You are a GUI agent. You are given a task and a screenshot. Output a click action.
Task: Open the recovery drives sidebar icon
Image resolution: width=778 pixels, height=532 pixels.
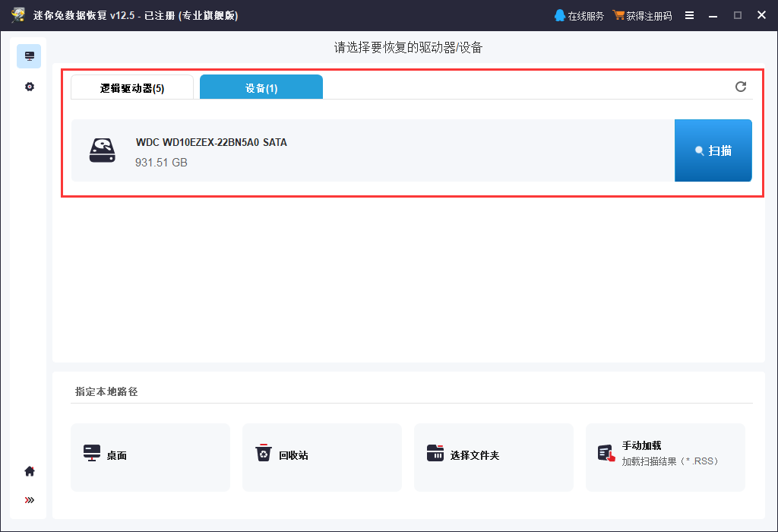tap(30, 56)
